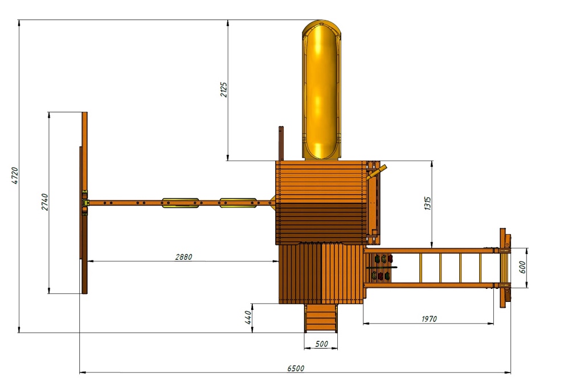Image resolution: width=564 pixels, height=392 pixels.
Task: Select the 2880 swing beam dimension text
Action: (x=183, y=257)
